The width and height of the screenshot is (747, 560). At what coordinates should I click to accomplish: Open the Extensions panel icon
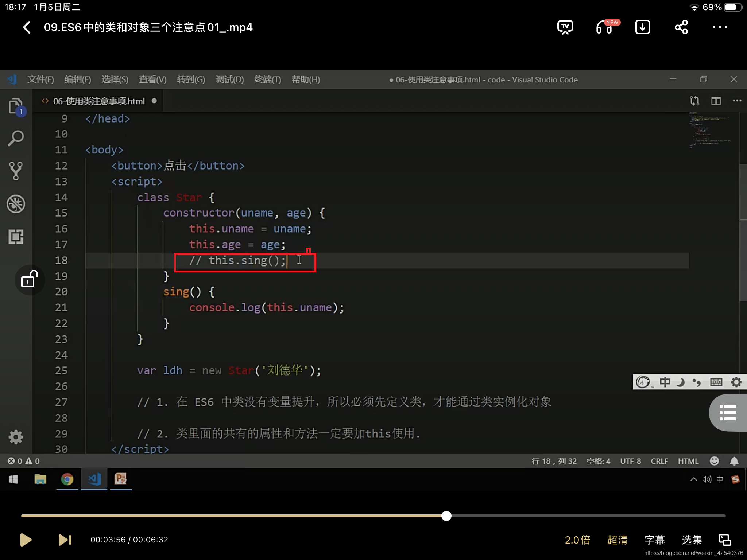coord(16,237)
